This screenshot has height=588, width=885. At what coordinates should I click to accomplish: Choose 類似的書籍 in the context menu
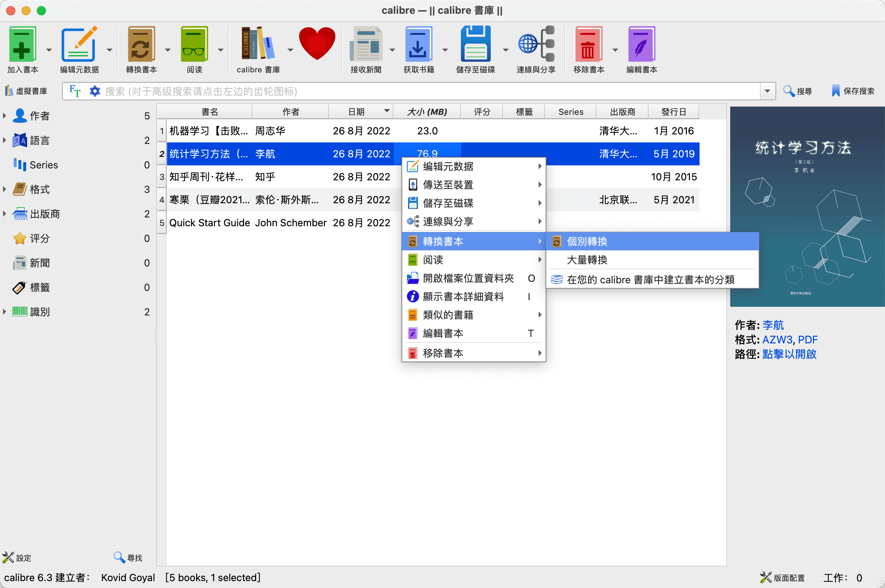click(474, 315)
